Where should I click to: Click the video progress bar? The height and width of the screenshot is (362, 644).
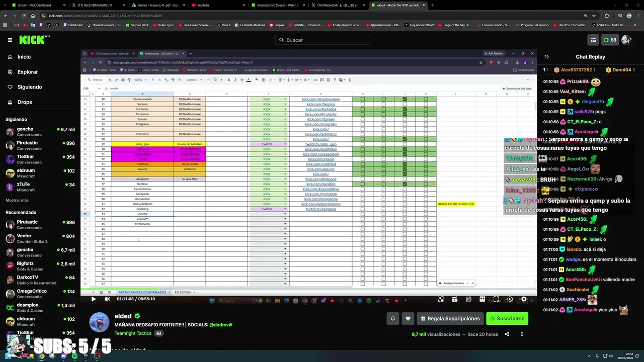click(x=308, y=290)
